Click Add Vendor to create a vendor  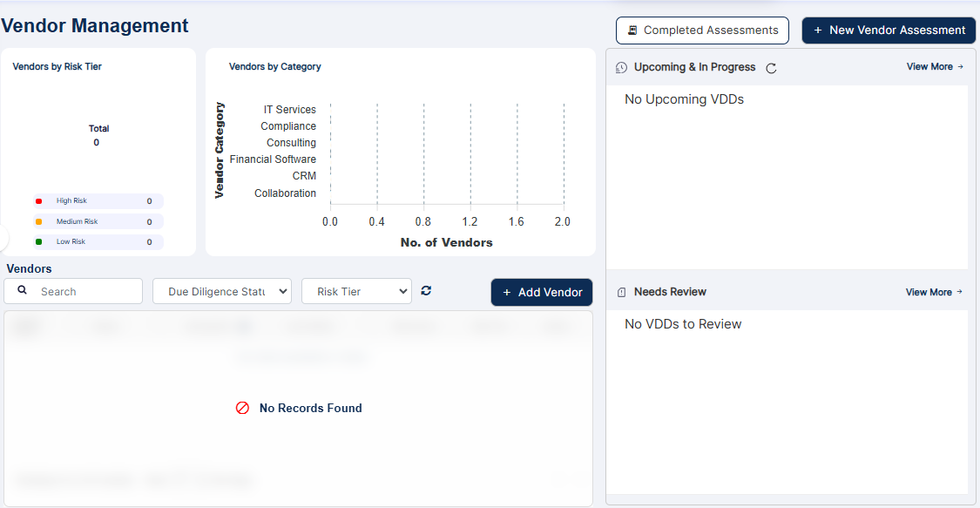[541, 292]
